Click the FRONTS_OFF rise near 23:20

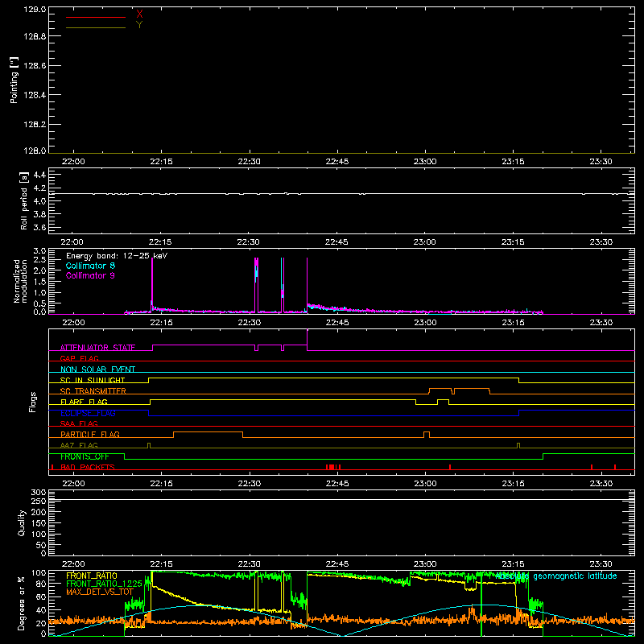(x=543, y=456)
